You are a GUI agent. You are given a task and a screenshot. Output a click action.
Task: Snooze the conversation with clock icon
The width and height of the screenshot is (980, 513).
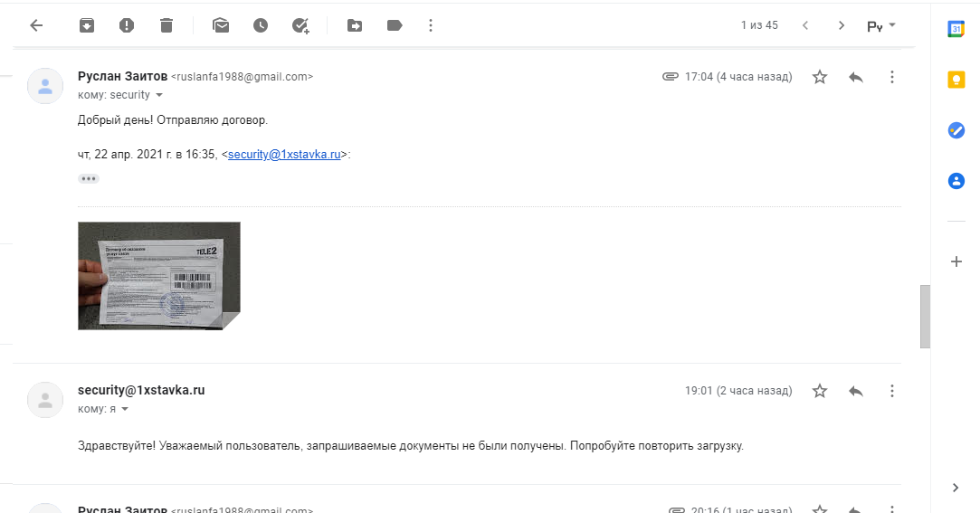[x=261, y=25]
